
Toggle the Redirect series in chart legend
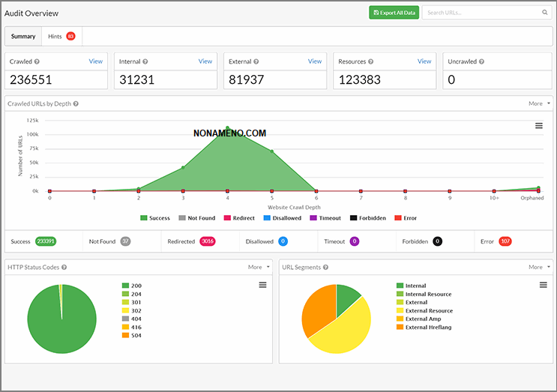pyautogui.click(x=238, y=218)
